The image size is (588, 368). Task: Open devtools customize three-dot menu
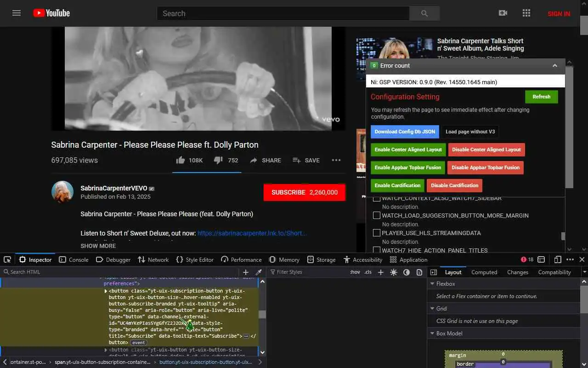click(570, 259)
